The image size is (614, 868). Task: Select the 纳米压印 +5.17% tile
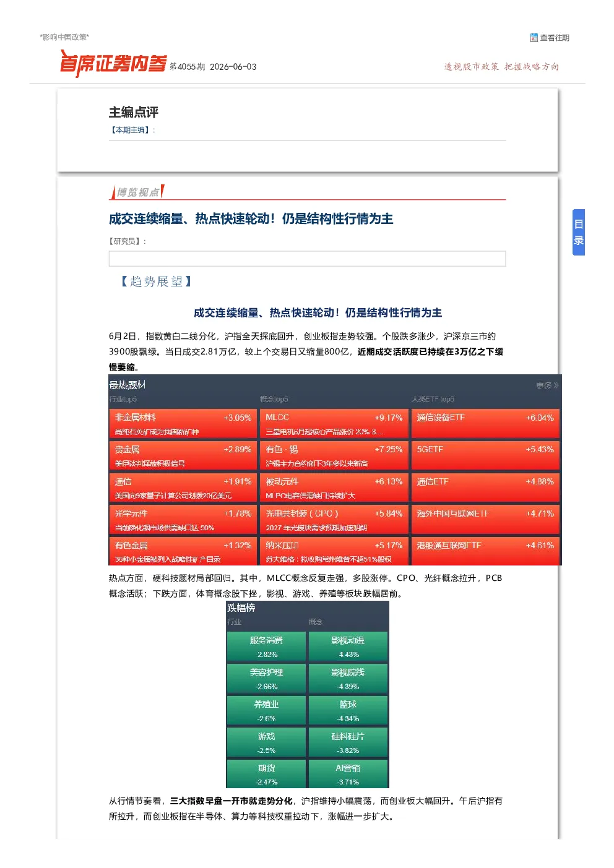(x=334, y=551)
